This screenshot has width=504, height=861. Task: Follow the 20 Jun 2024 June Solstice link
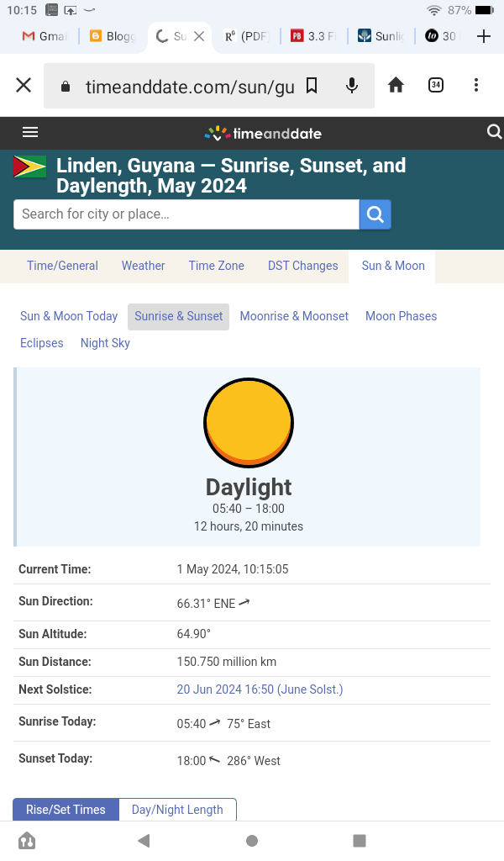coord(260,689)
